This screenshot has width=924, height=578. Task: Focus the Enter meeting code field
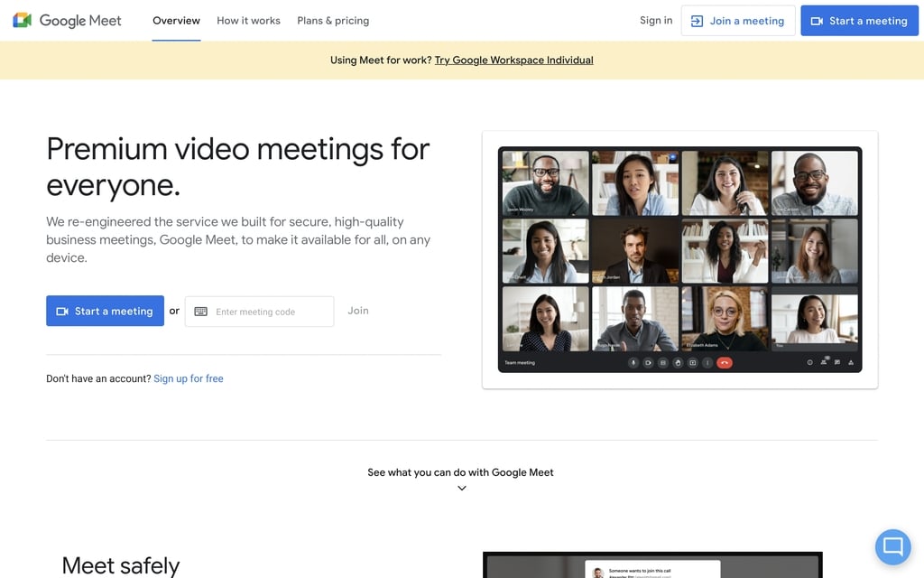pos(259,312)
